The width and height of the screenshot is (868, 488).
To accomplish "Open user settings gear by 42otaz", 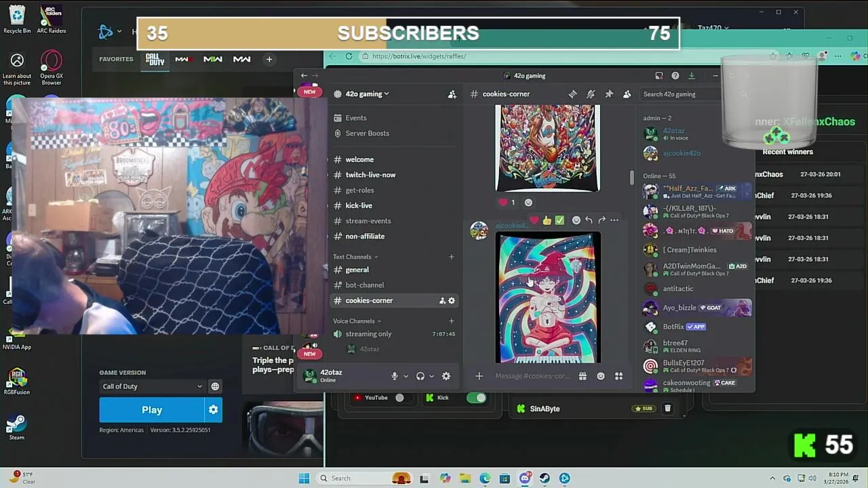I will coord(446,376).
